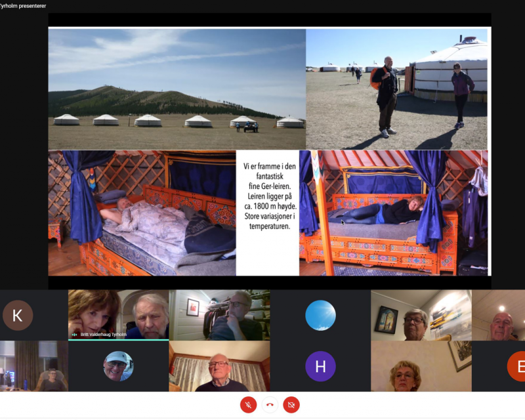The height and width of the screenshot is (420, 525).
Task: Click the red hang up call button
Action: click(x=270, y=405)
